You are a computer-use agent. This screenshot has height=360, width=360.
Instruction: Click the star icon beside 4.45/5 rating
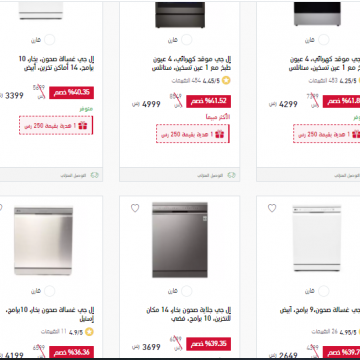point(226,81)
